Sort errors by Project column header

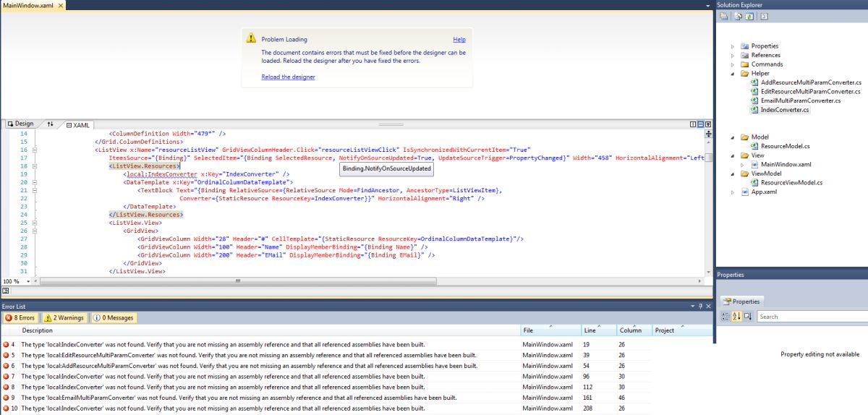(x=682, y=330)
